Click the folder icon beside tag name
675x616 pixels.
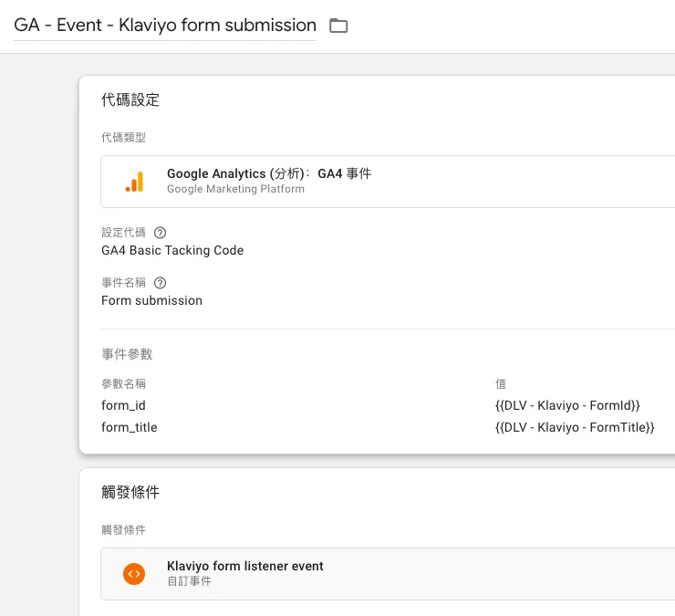pyautogui.click(x=338, y=26)
